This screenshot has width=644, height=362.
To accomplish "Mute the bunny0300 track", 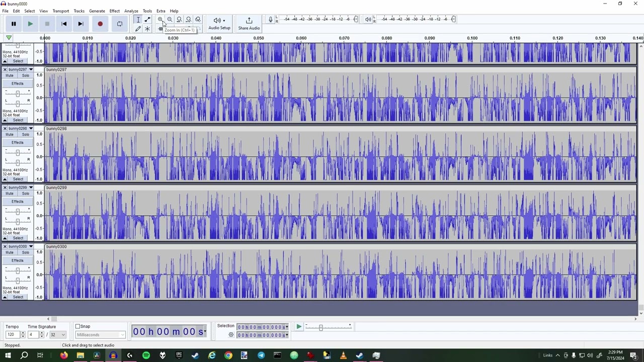I will tap(10, 252).
